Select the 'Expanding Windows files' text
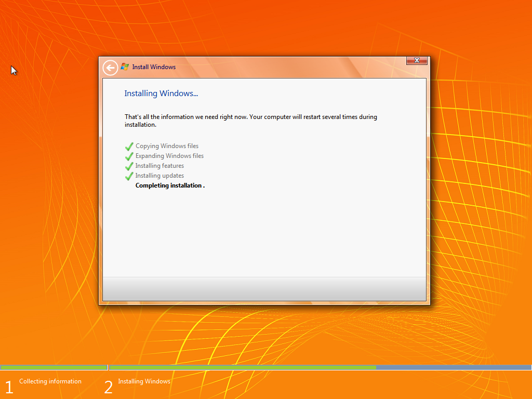 170,156
